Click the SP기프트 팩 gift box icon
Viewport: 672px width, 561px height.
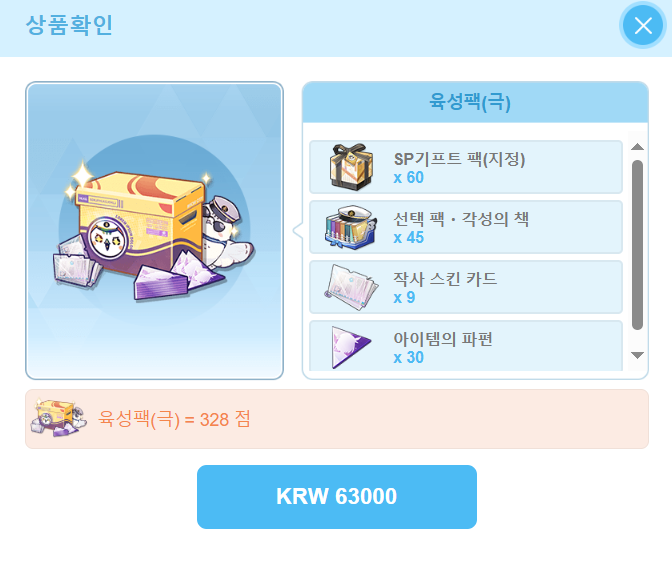[351, 167]
